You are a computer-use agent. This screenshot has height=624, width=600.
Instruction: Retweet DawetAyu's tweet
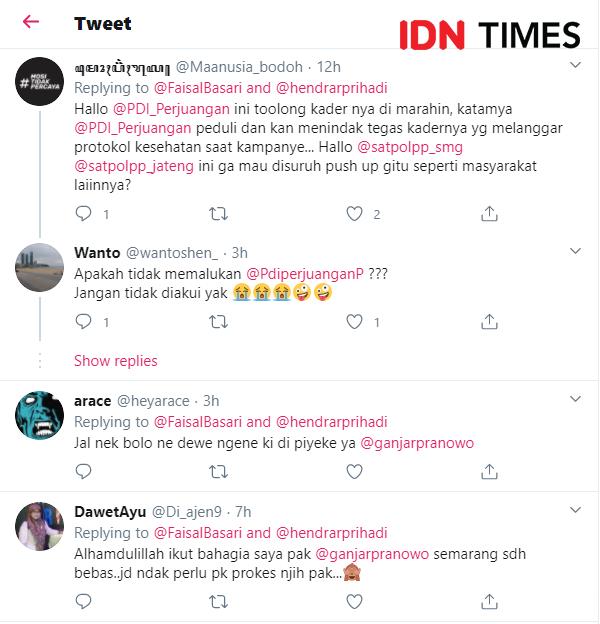point(218,602)
